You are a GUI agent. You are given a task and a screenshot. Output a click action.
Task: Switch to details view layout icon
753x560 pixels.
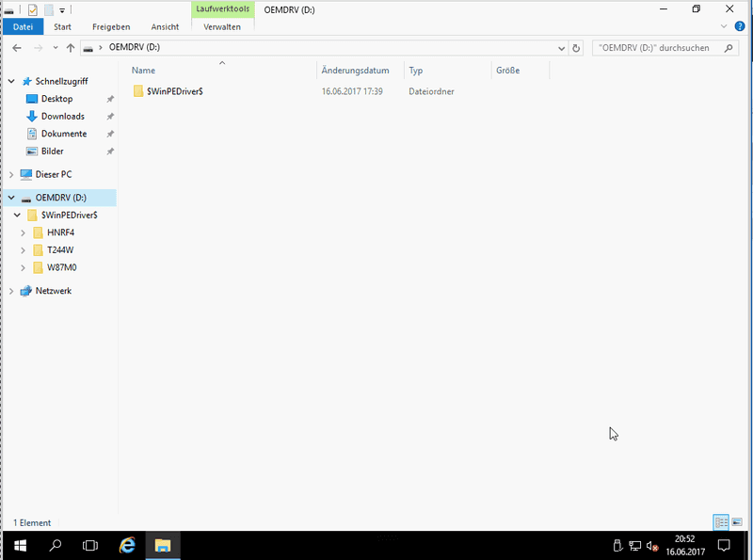[x=721, y=522]
